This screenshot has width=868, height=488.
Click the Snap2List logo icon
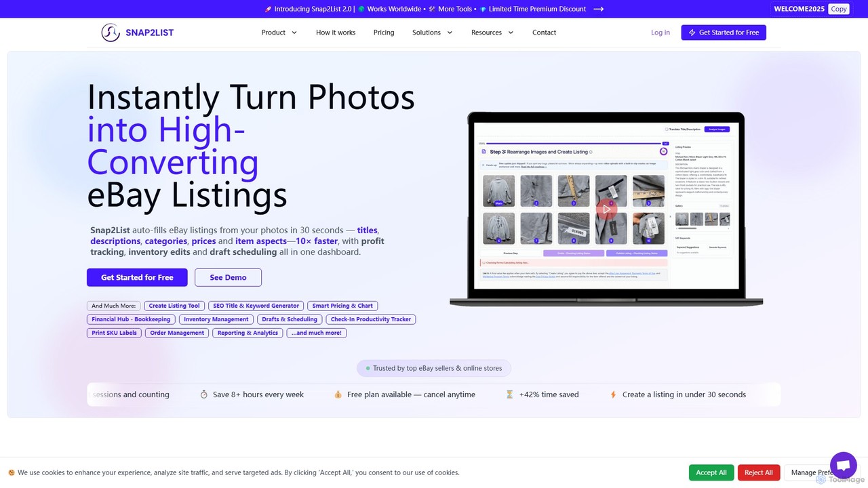coord(111,33)
